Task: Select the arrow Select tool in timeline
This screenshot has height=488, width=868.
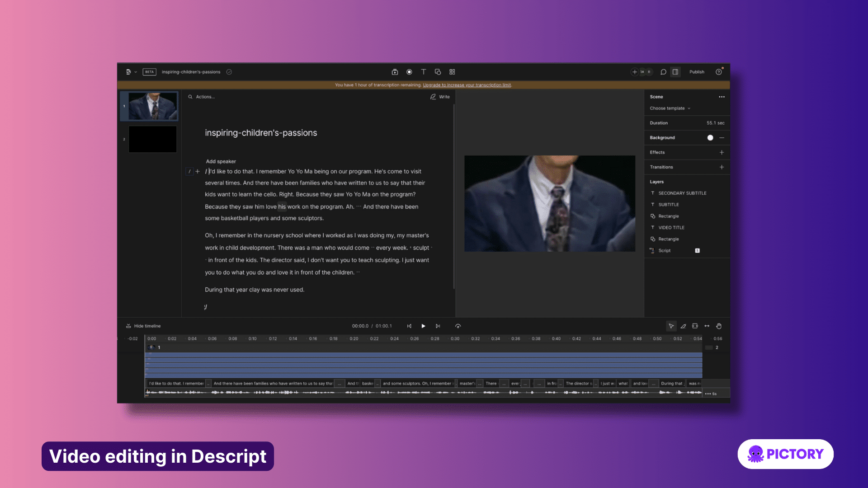Action: point(671,326)
